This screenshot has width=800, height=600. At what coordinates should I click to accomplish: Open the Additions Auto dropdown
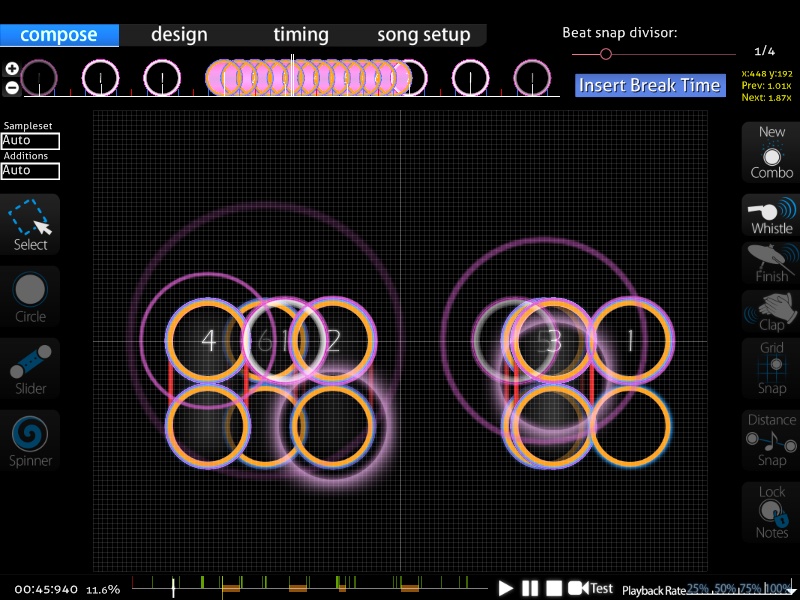30,171
